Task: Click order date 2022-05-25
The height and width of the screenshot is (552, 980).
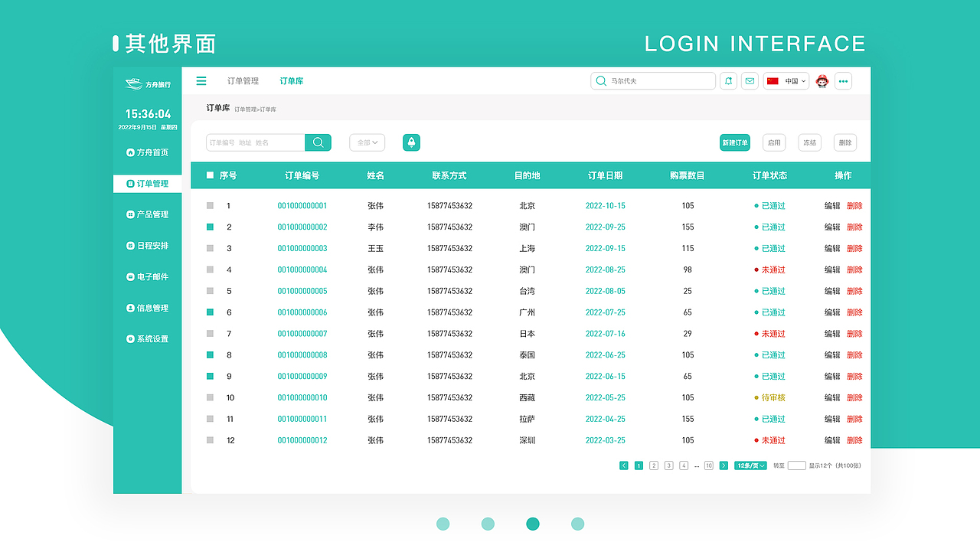Action: 606,398
